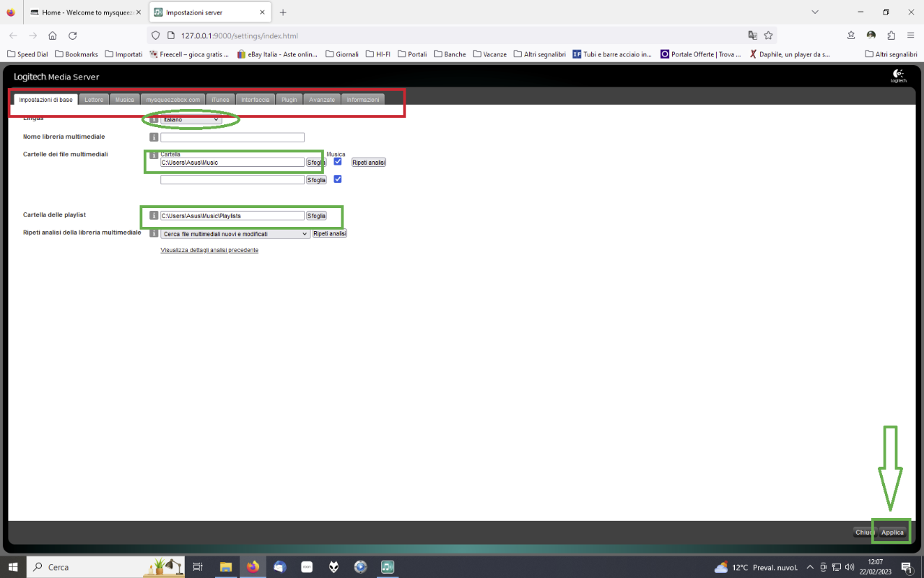This screenshot has width=924, height=578.
Task: Click the translate page icon in address bar
Action: [x=753, y=35]
